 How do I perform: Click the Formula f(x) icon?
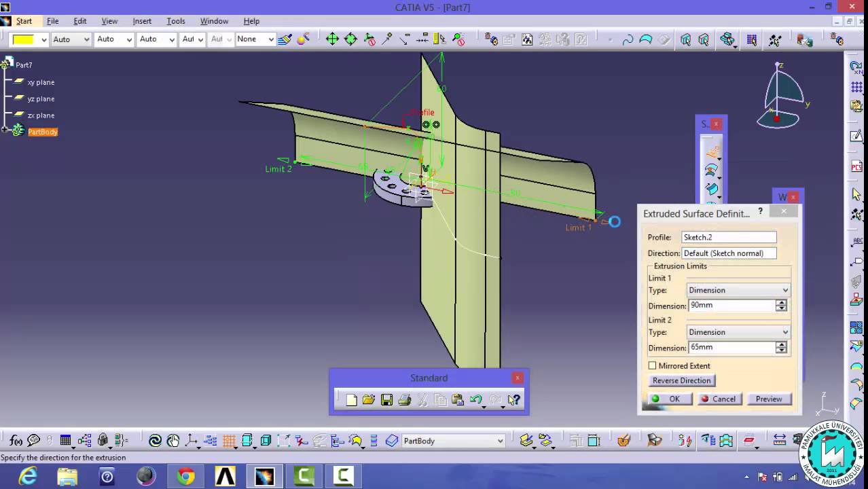coord(16,441)
